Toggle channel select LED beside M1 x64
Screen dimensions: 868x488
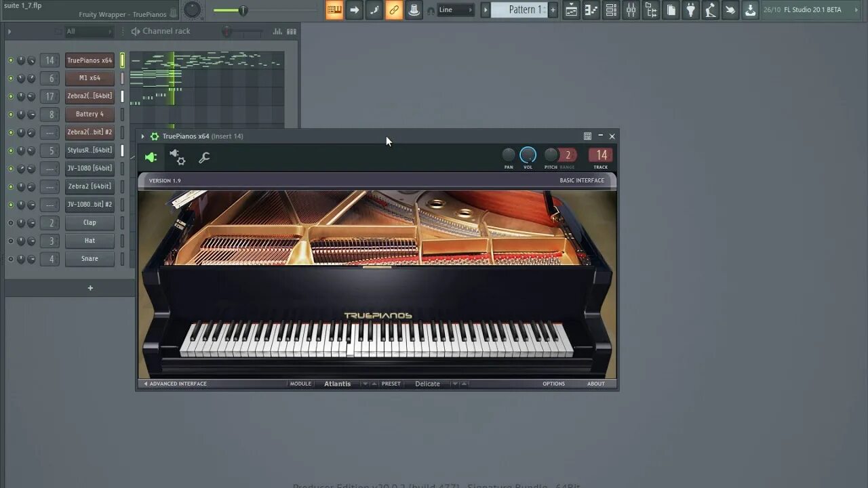coord(123,78)
